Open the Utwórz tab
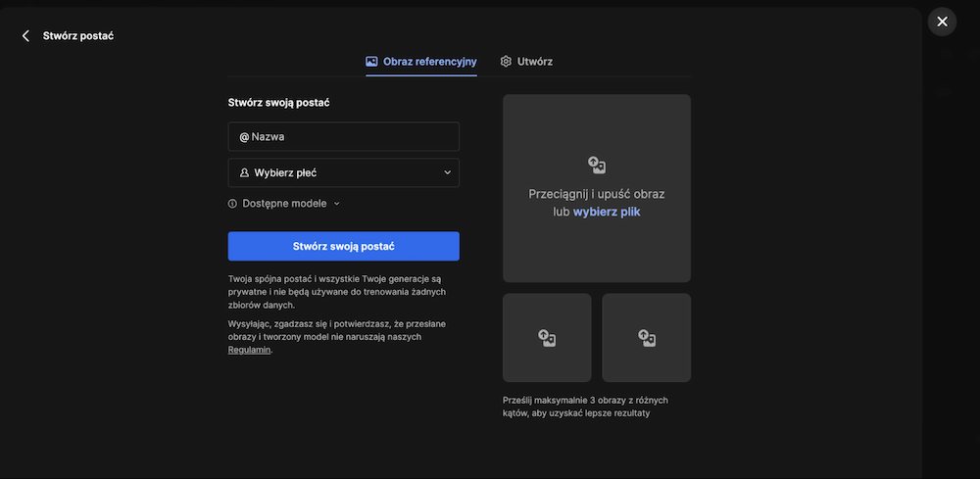 (534, 61)
